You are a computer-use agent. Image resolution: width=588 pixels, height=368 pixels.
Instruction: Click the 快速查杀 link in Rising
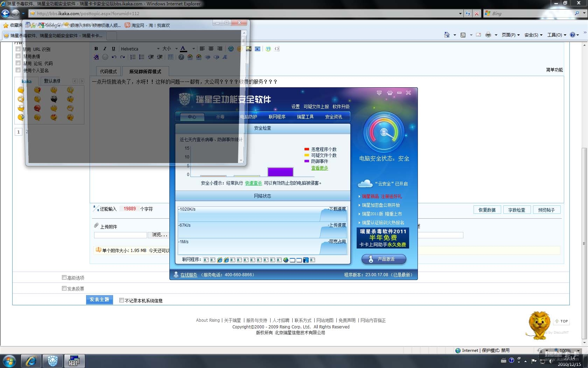pyautogui.click(x=253, y=183)
